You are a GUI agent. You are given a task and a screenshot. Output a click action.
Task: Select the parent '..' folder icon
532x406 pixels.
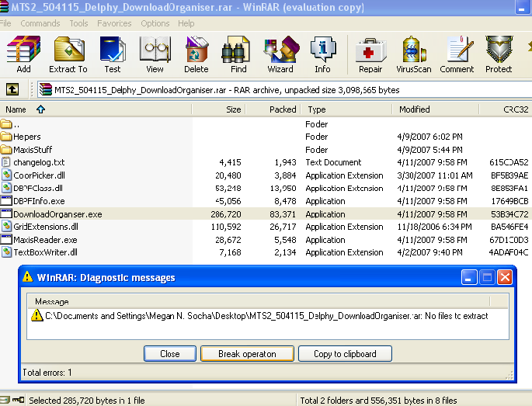[6, 123]
